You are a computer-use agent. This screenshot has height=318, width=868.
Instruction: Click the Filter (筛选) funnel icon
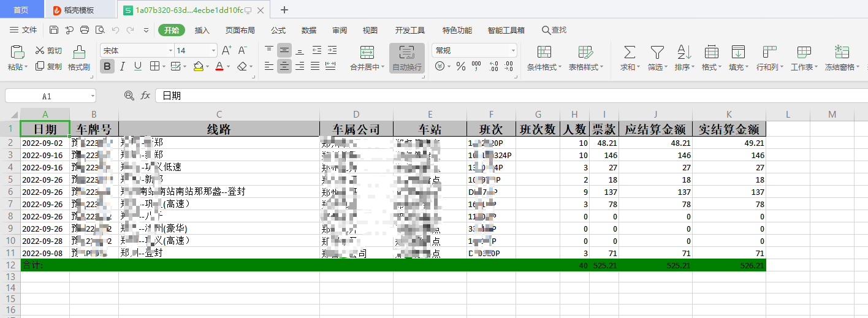pos(657,52)
